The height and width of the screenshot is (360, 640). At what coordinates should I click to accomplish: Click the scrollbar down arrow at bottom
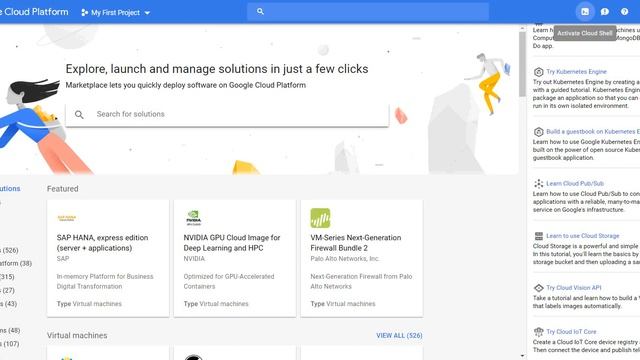point(522,356)
